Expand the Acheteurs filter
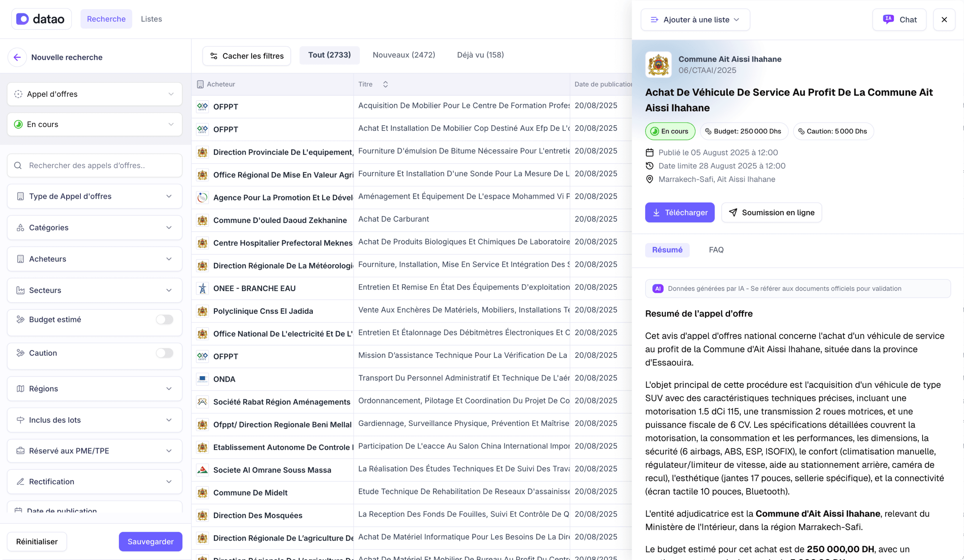964x560 pixels. click(95, 259)
